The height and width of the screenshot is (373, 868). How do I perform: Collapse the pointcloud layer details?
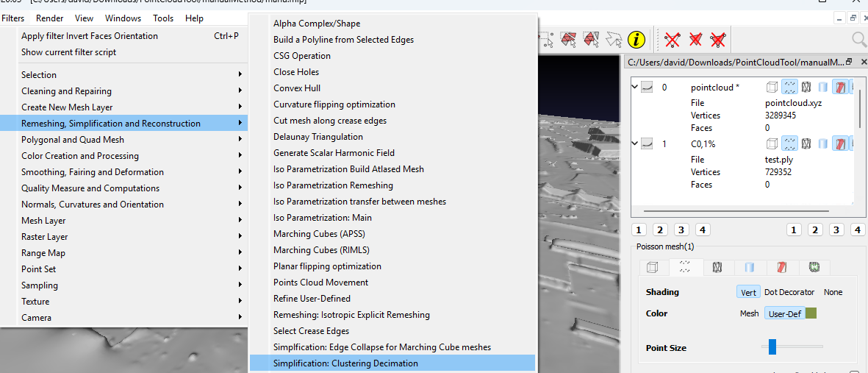tap(636, 87)
